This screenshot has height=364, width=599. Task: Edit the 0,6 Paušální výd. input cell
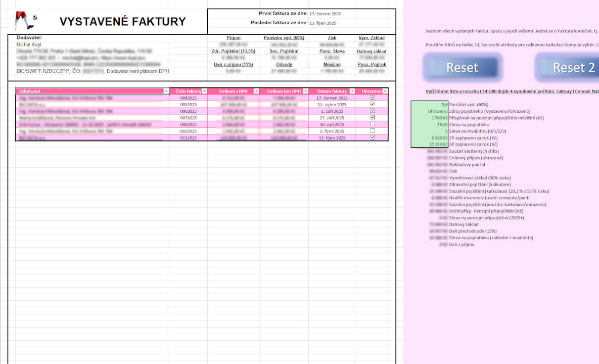(x=429, y=105)
